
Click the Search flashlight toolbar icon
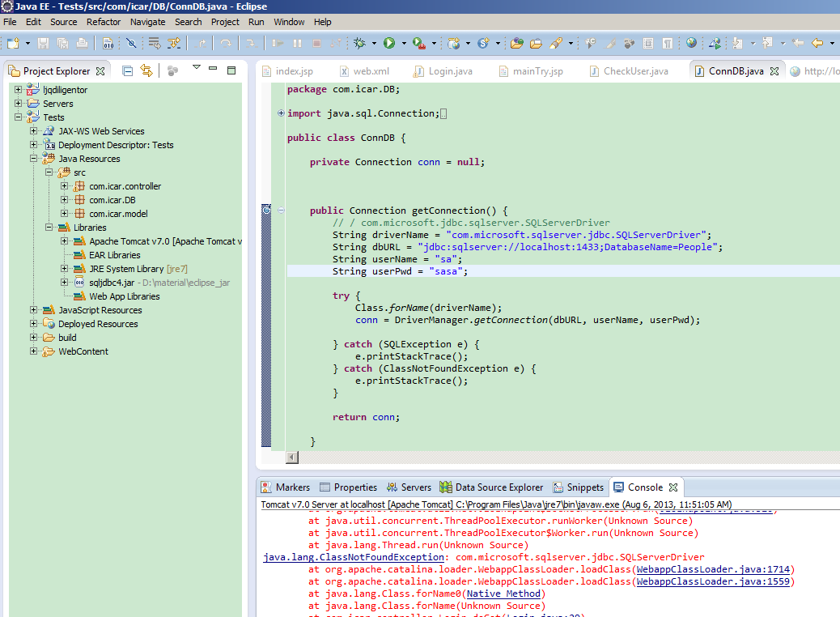point(555,44)
